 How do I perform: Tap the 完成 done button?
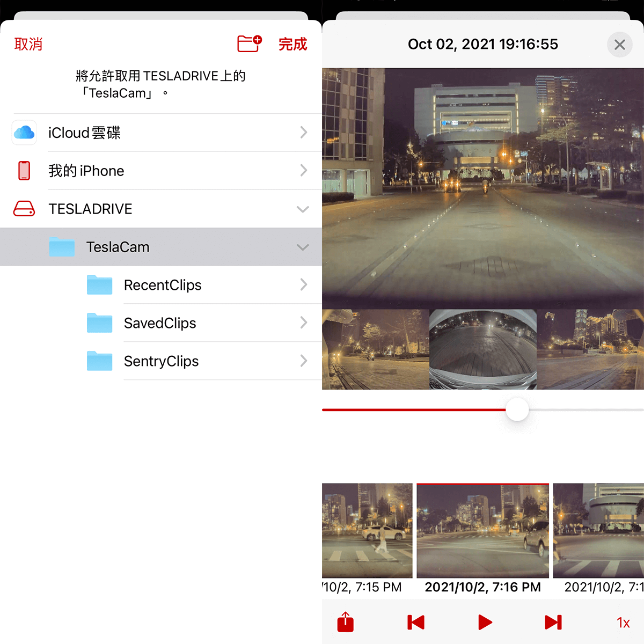[292, 44]
